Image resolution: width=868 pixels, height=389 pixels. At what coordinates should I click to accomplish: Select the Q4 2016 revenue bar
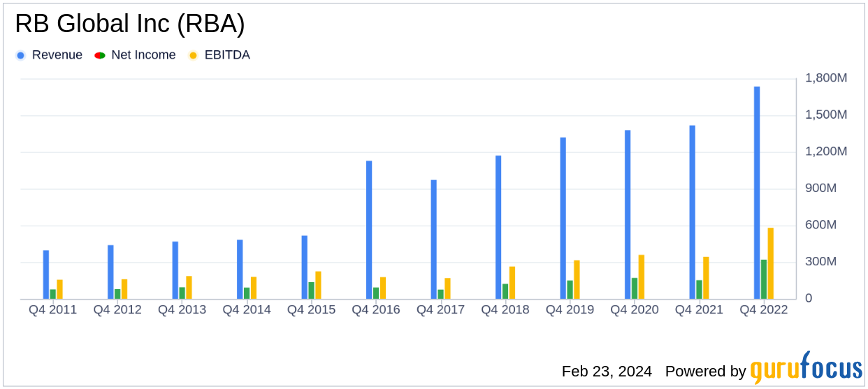click(369, 230)
